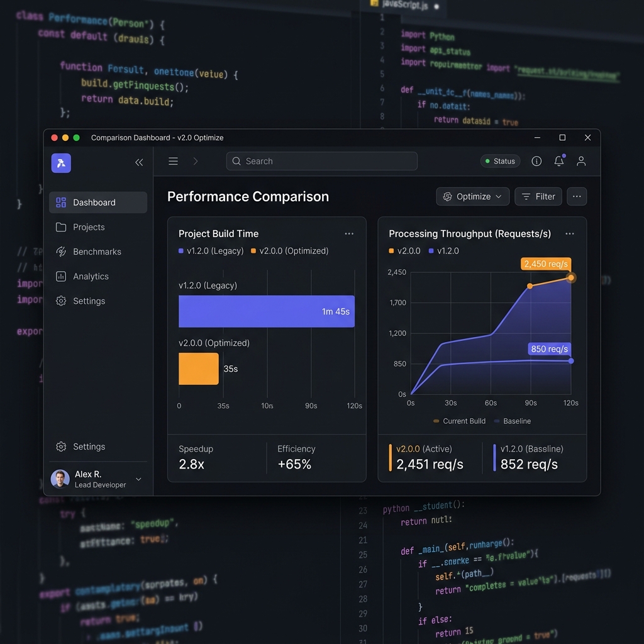Click the javaScript.js tab in the background editor

(x=404, y=4)
